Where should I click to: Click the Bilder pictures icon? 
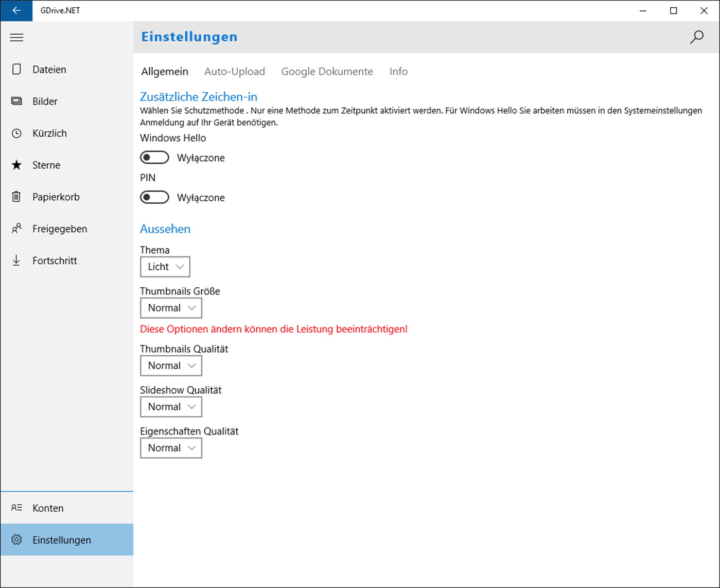pyautogui.click(x=16, y=101)
